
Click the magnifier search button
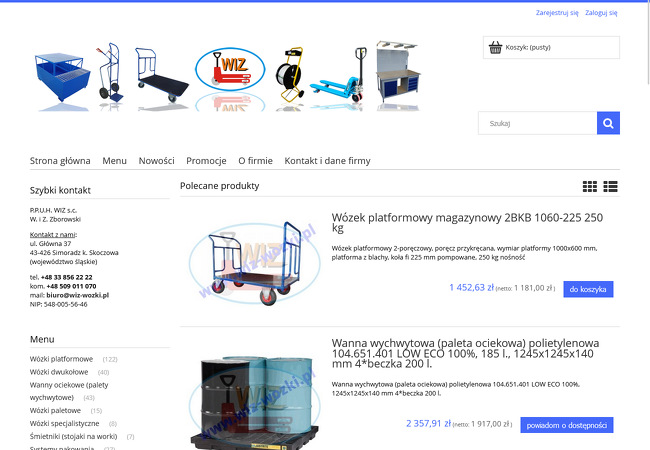608,123
